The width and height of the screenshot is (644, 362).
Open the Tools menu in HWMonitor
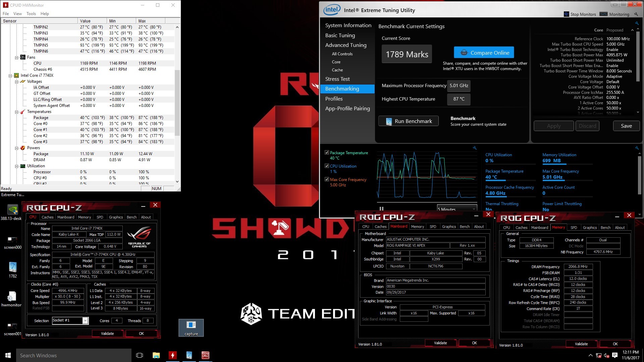[31, 14]
